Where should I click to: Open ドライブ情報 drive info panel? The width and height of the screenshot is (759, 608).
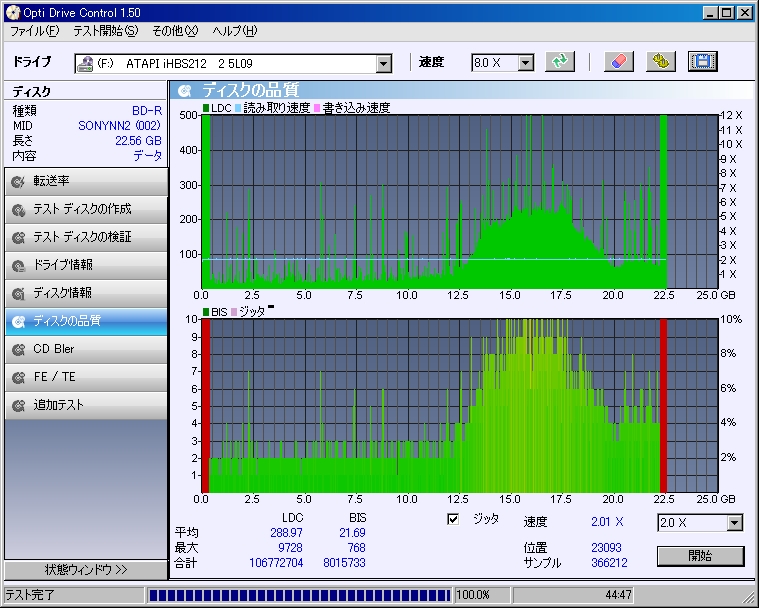[x=85, y=265]
